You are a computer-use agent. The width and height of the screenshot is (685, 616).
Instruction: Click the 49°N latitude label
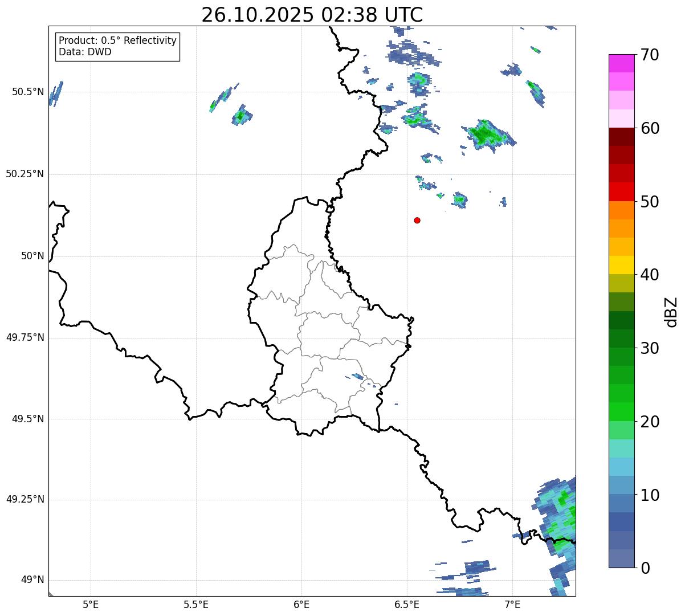(32, 580)
